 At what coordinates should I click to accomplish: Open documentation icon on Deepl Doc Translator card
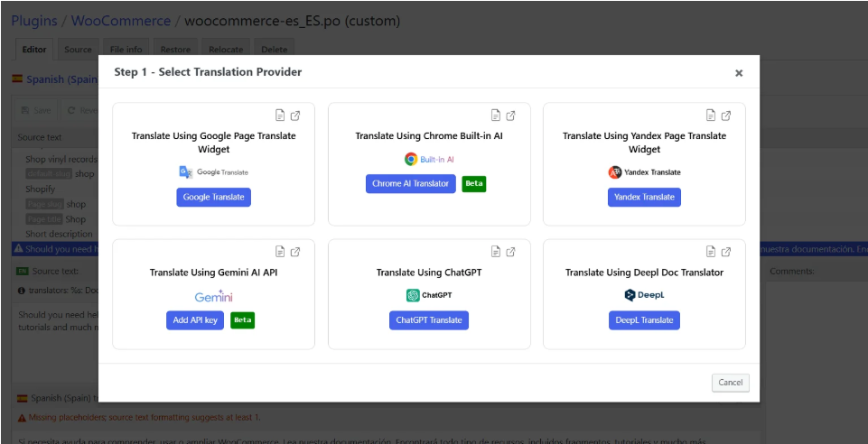(711, 252)
